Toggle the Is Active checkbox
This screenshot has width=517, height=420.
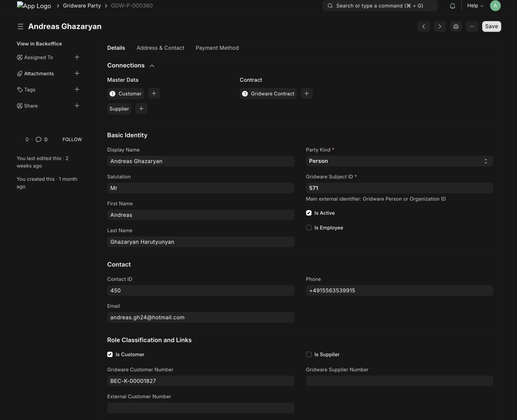(x=309, y=213)
